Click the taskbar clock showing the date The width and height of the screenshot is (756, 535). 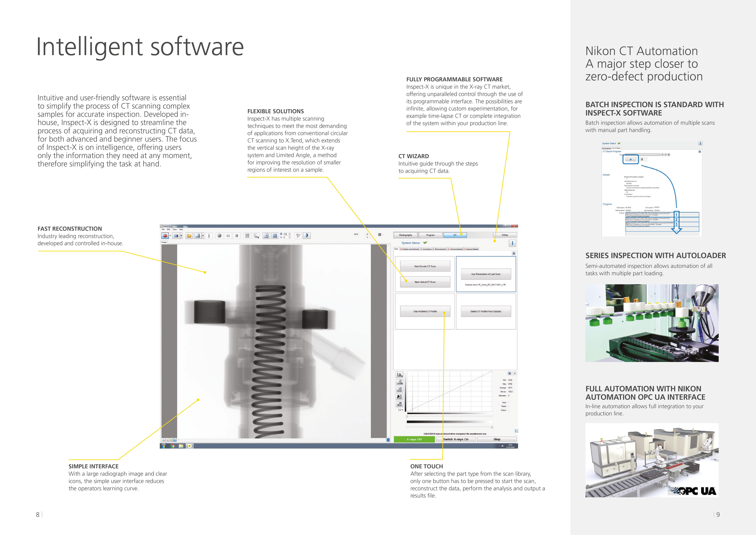click(510, 446)
